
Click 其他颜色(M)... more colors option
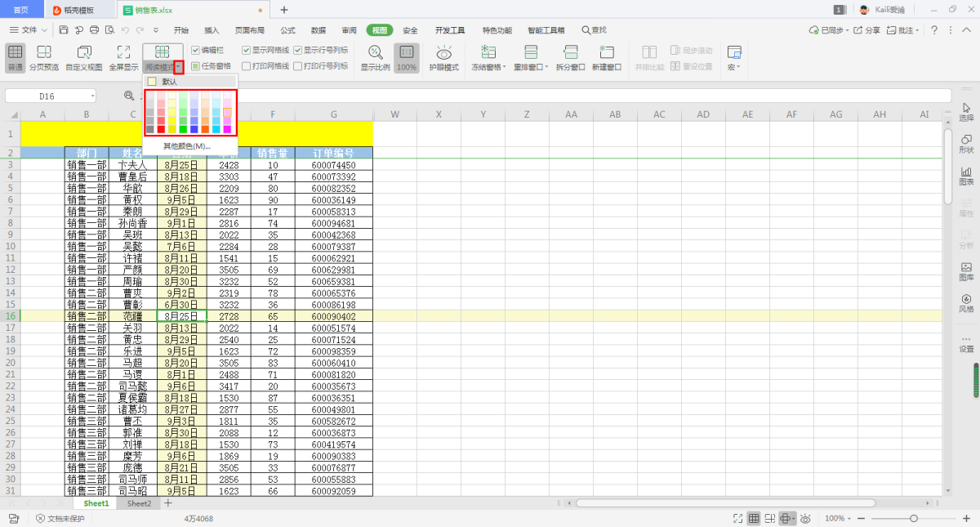pos(187,146)
